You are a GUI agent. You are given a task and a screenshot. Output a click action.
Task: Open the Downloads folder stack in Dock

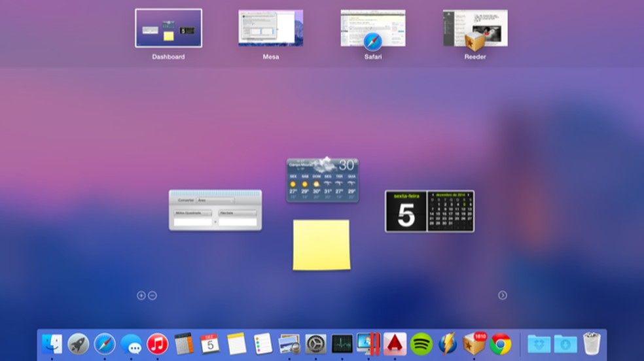click(565, 343)
